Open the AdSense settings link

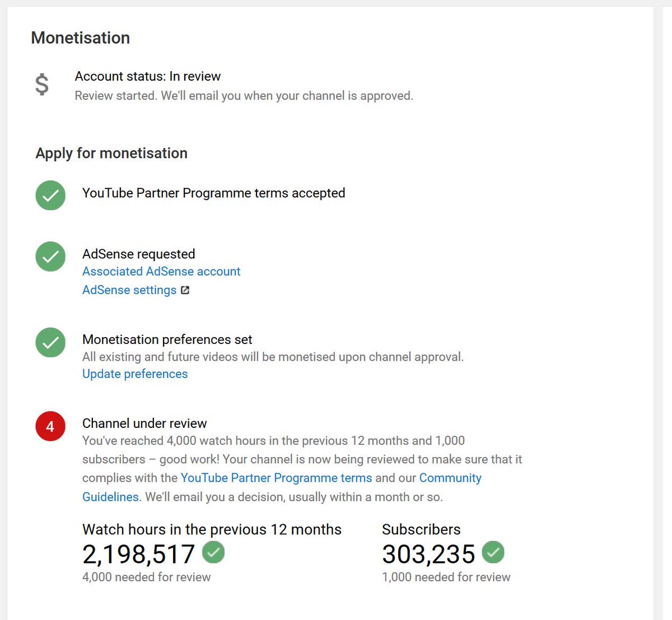(x=129, y=290)
